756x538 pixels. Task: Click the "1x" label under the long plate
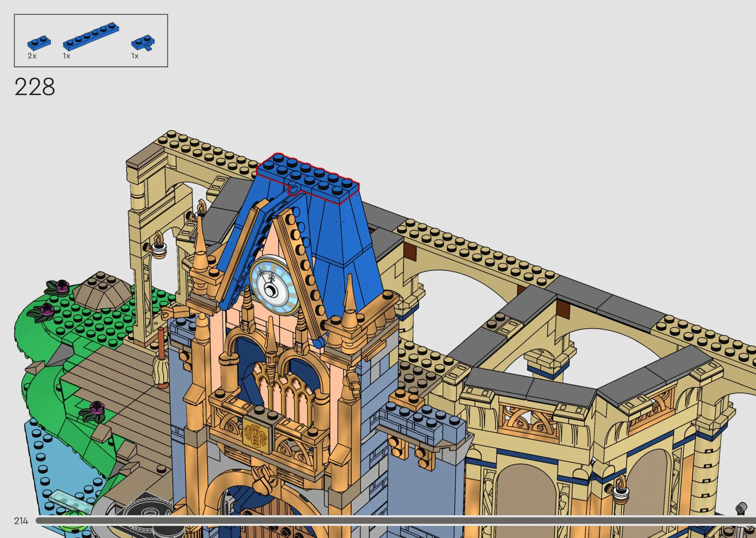pos(66,56)
